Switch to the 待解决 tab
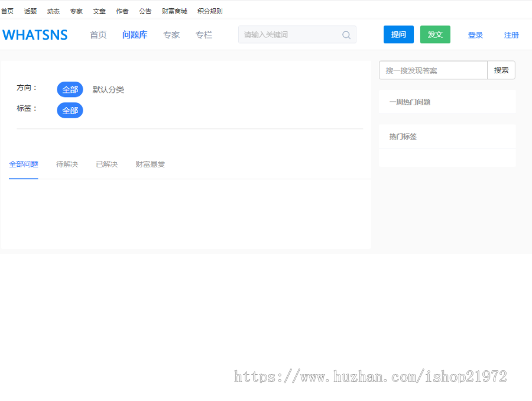The image size is (532, 401). click(x=67, y=164)
